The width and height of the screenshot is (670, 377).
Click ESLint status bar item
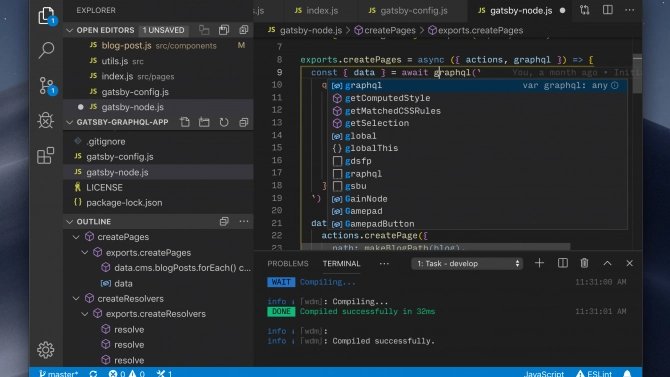(x=594, y=373)
